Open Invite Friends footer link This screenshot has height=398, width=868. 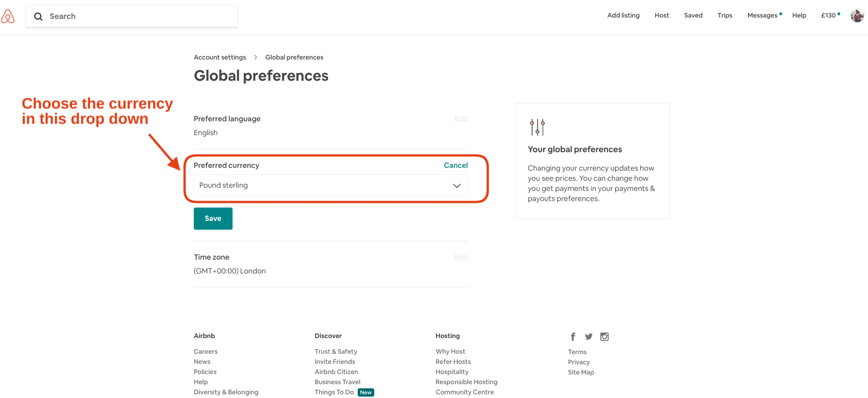335,362
